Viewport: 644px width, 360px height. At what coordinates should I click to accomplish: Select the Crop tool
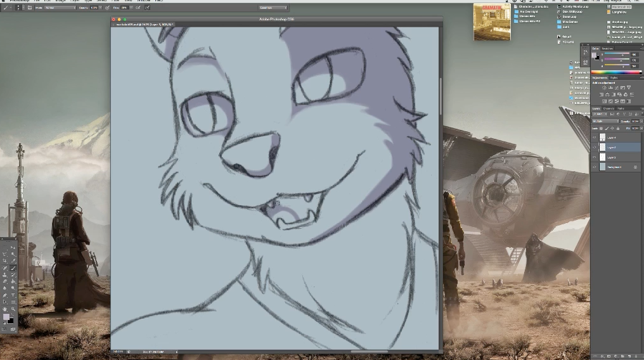4,260
